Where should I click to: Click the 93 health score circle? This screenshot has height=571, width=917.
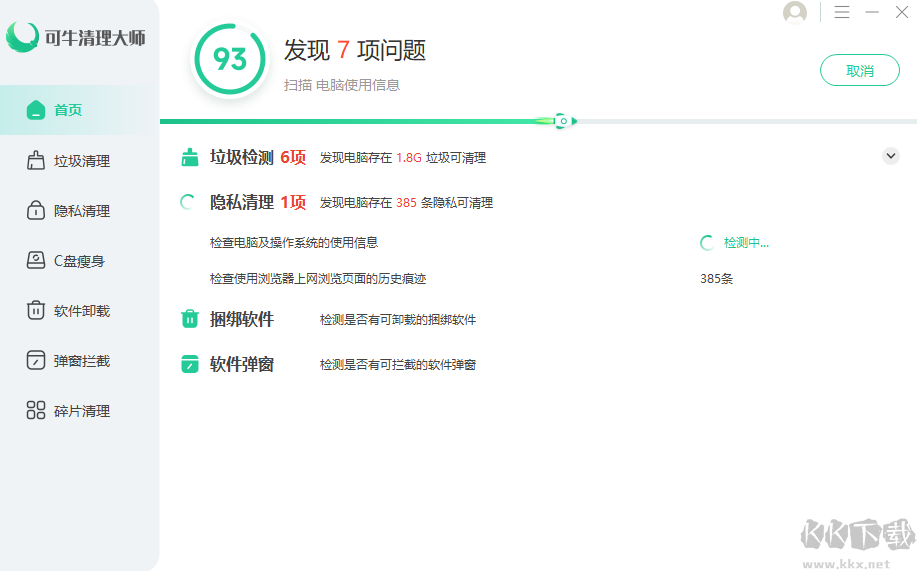click(230, 59)
